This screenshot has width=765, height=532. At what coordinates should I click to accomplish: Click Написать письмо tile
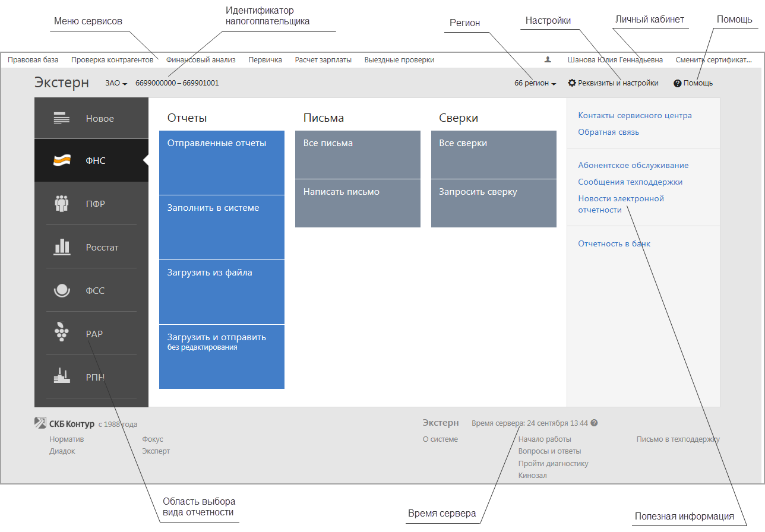358,203
